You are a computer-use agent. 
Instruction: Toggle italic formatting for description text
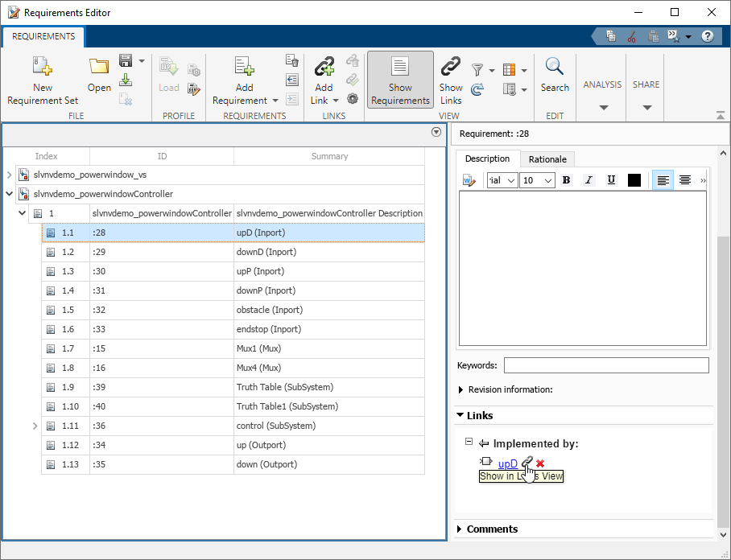pyautogui.click(x=591, y=179)
